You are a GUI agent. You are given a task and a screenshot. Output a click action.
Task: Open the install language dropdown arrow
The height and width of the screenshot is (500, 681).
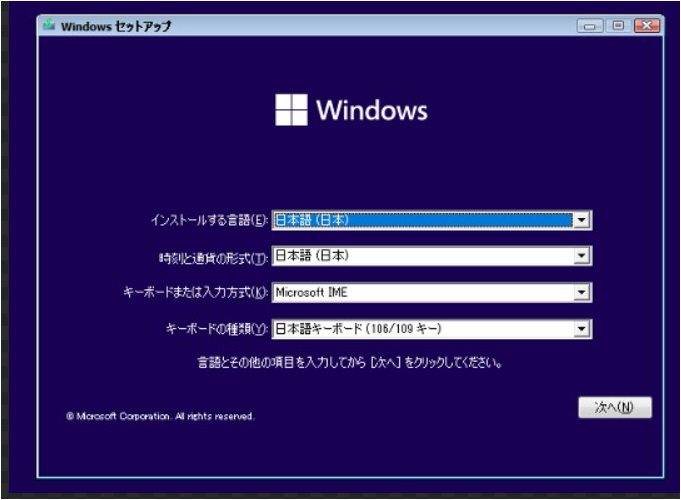pos(582,220)
